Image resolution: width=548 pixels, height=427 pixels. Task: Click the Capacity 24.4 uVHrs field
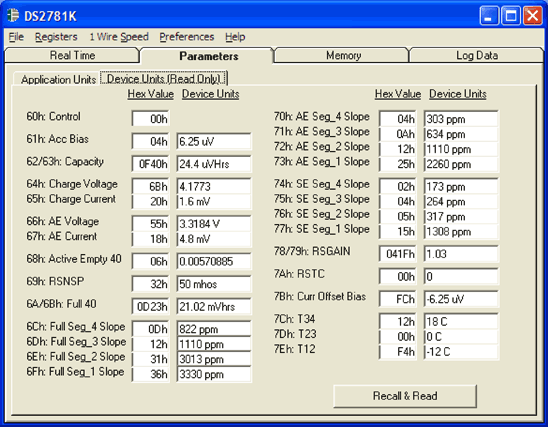tap(214, 164)
